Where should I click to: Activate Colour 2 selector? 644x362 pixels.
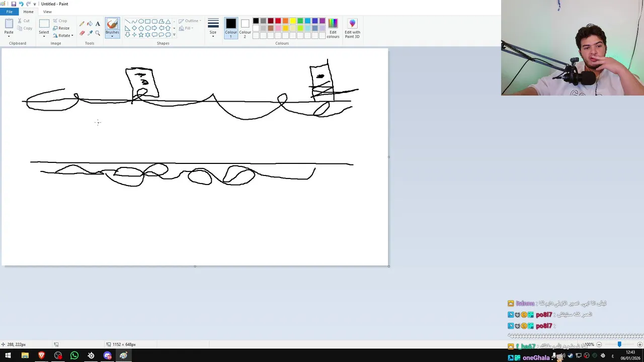245,28
